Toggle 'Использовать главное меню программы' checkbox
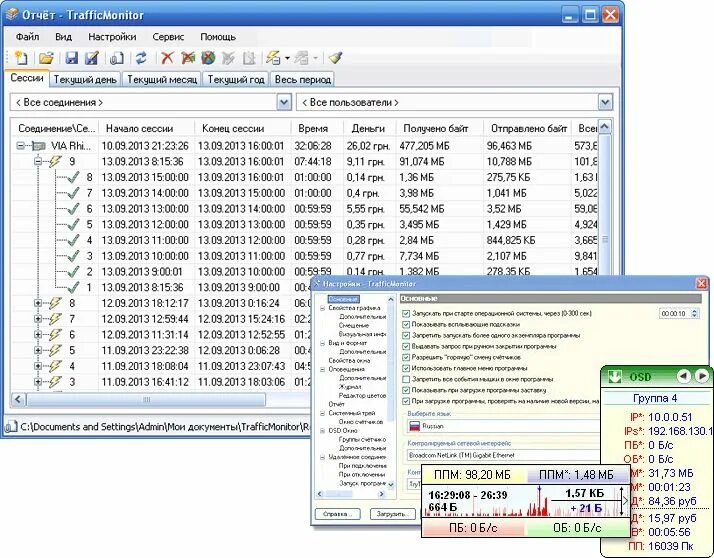Image resolution: width=714 pixels, height=558 pixels. coord(406,368)
